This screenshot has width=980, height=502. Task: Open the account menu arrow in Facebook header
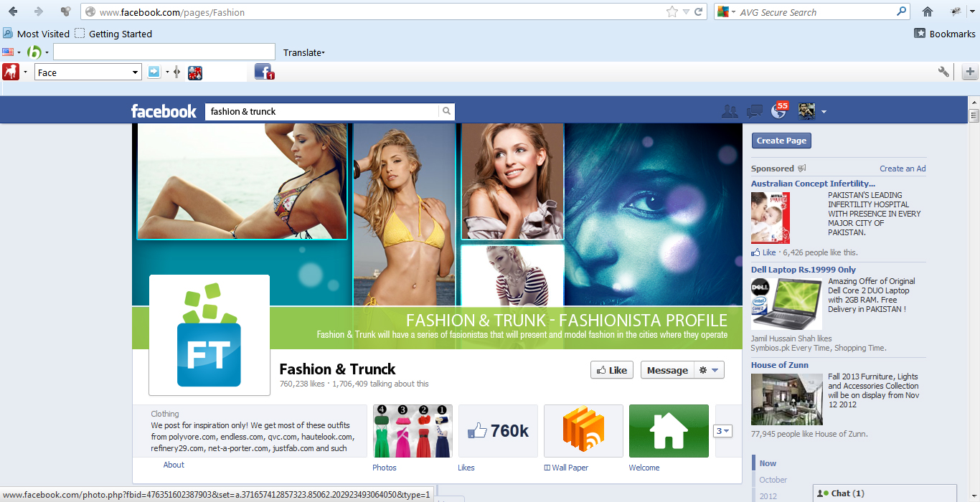point(824,111)
